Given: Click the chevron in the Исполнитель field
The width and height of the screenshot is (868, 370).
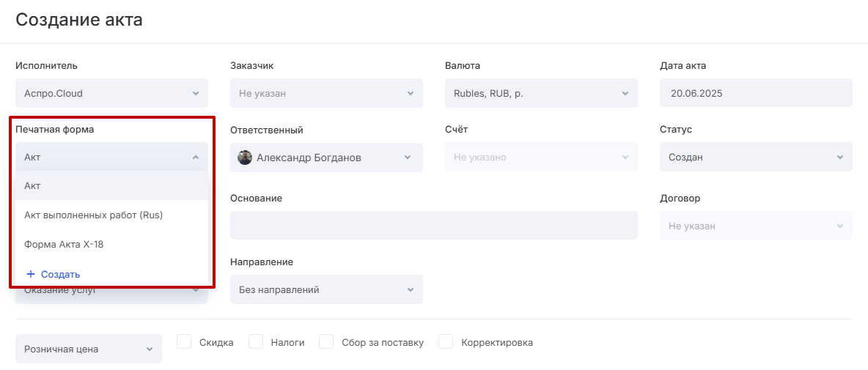Looking at the screenshot, I should coord(195,94).
